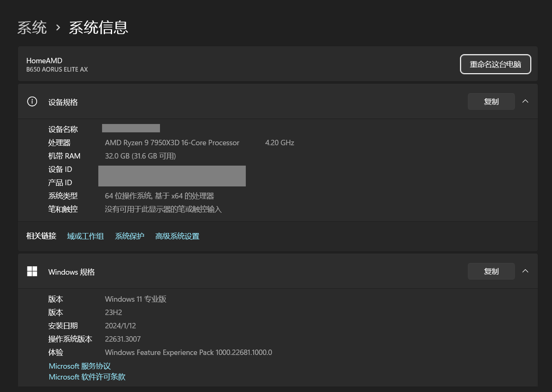Go back to 系统 breadcrumb
Viewport: 552px width, 392px height.
tap(32, 28)
